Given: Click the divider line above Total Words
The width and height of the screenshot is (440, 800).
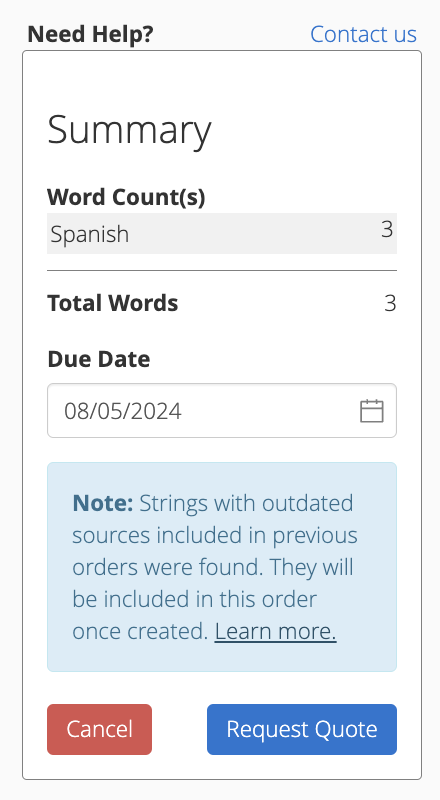Looking at the screenshot, I should coord(222,270).
